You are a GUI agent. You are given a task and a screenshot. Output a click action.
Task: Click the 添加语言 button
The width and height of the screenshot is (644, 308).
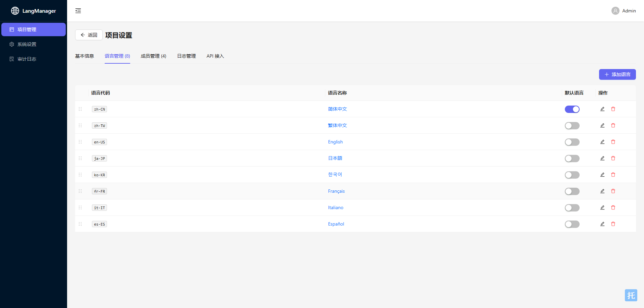[618, 74]
